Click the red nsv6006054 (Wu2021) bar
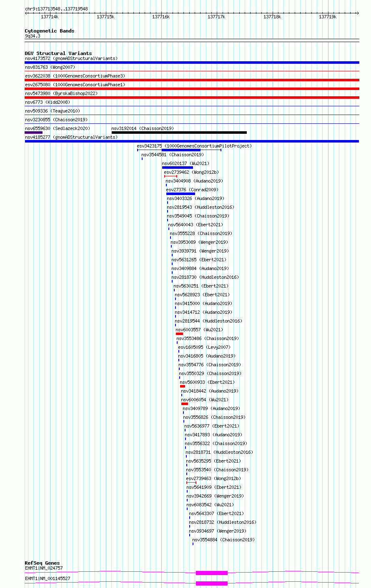The image size is (371, 588). click(185, 404)
